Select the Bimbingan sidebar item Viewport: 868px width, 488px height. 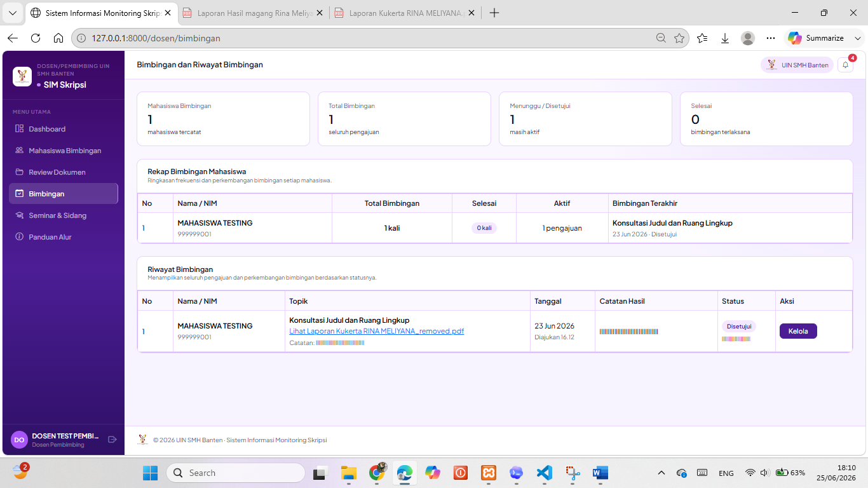(64, 194)
